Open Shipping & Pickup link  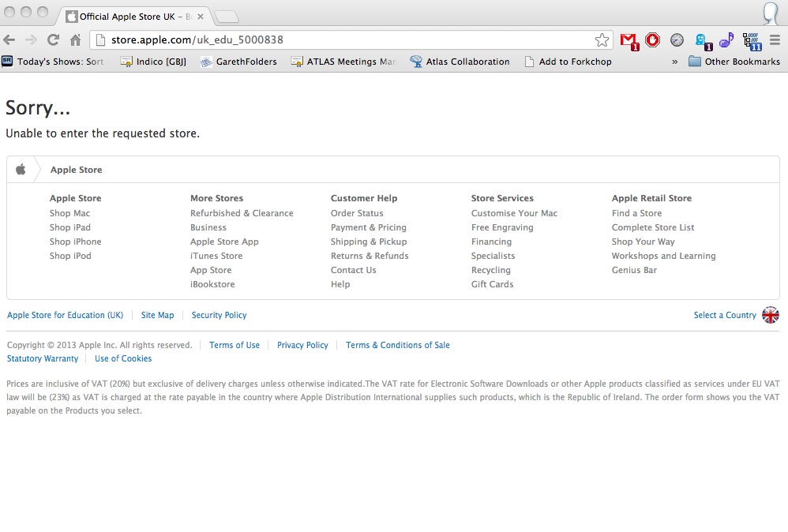point(369,242)
